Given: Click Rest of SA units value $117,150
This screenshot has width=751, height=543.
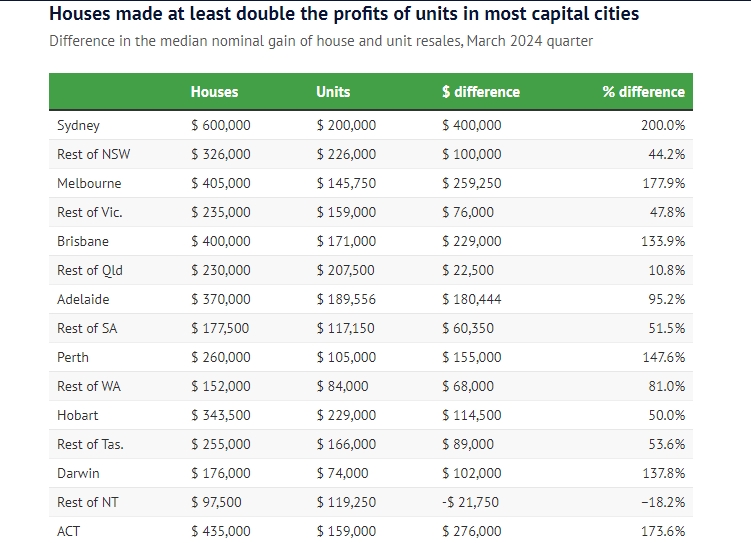Looking at the screenshot, I should point(346,329).
